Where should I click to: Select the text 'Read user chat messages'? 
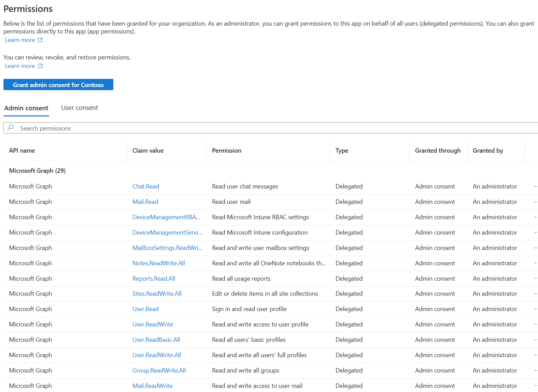(x=245, y=186)
